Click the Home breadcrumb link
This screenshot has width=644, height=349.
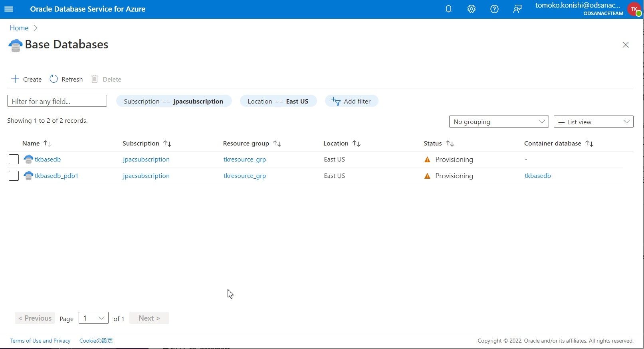(x=19, y=28)
